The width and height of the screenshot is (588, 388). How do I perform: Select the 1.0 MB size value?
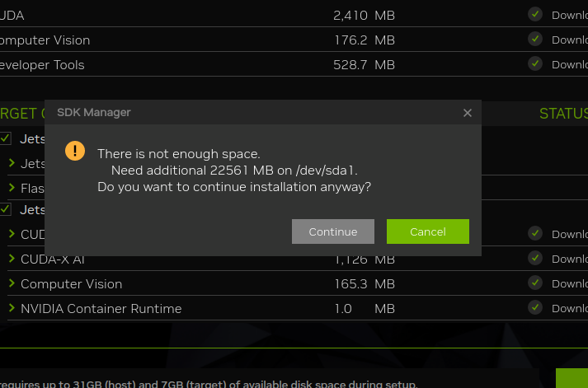(x=365, y=309)
